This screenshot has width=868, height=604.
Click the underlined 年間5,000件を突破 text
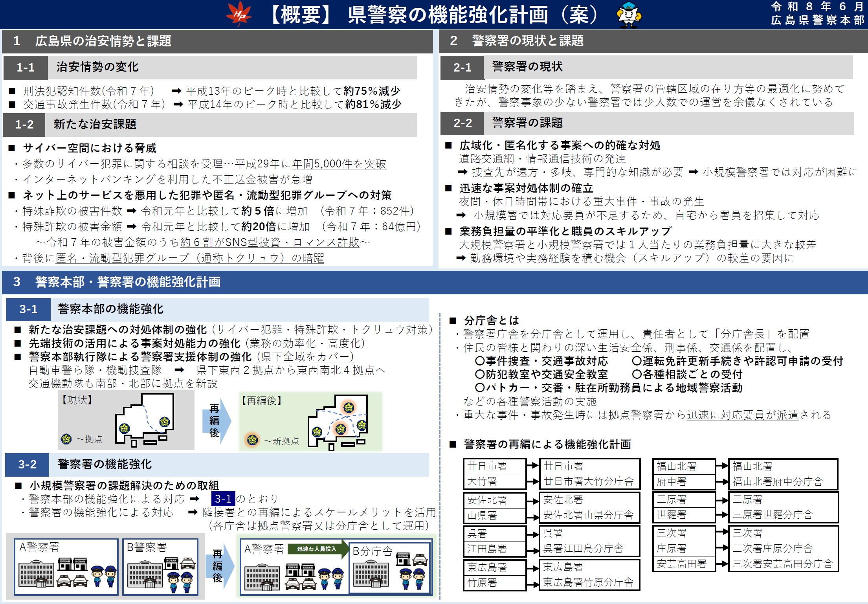[x=339, y=164]
